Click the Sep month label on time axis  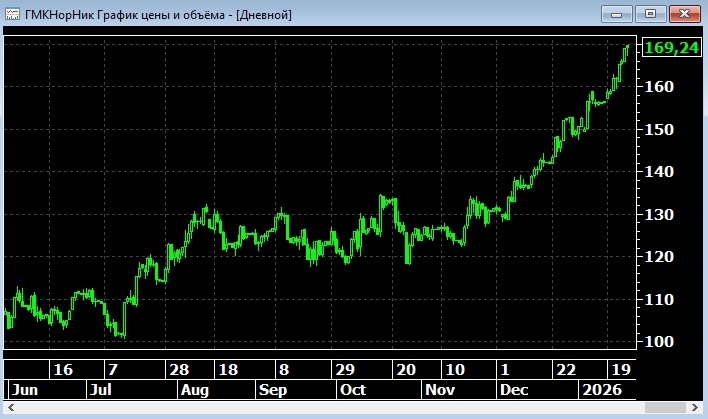(273, 390)
